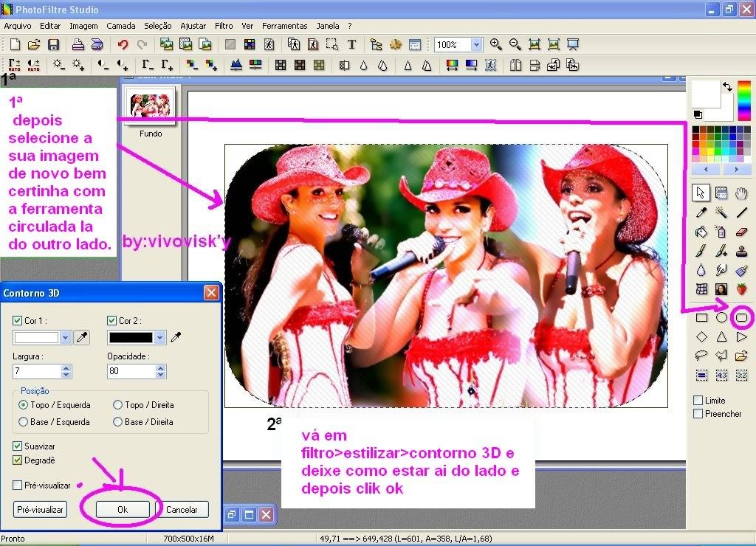Screen dimensions: 756x546
Task: Click the Save floppy disk icon
Action: click(x=54, y=44)
